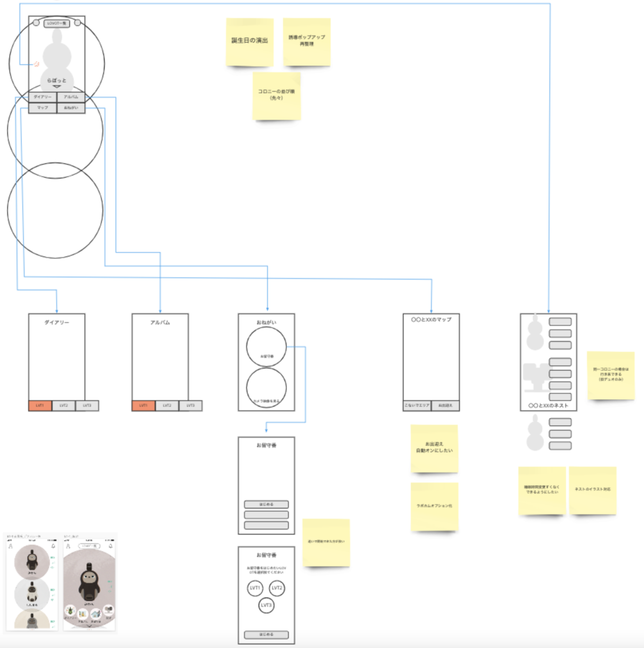Select the orange LVT1 tab in アルバム frame
The width and height of the screenshot is (644, 648).
pyautogui.click(x=143, y=406)
